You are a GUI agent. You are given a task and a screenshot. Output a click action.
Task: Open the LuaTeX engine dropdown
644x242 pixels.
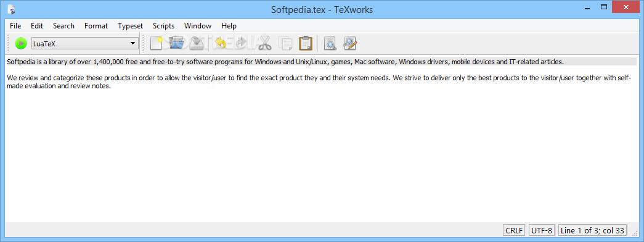point(85,43)
